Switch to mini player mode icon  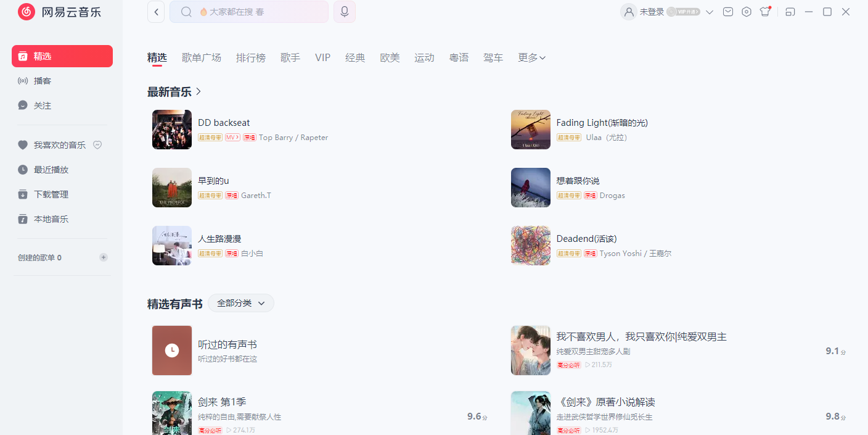[x=790, y=12]
